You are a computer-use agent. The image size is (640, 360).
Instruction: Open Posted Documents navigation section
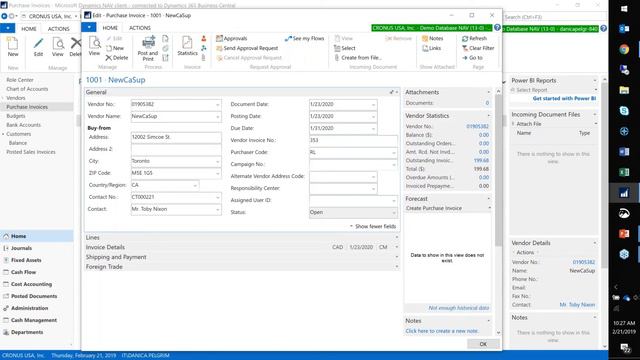[x=34, y=296]
